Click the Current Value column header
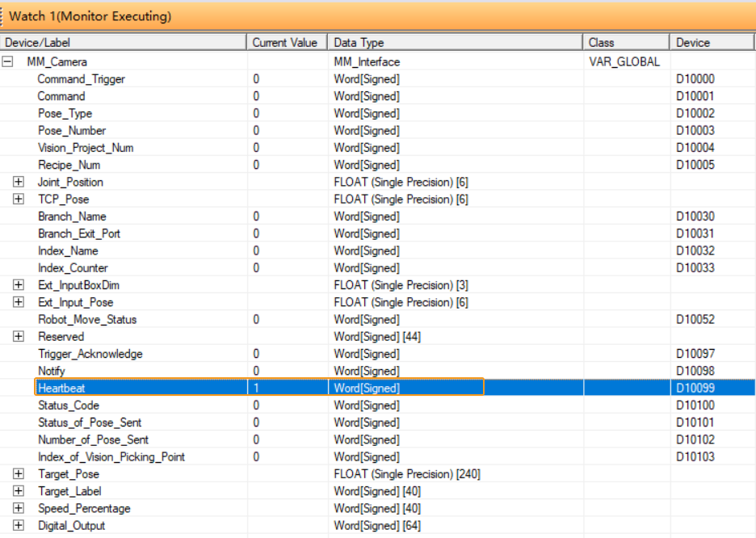The height and width of the screenshot is (538, 756). (288, 43)
